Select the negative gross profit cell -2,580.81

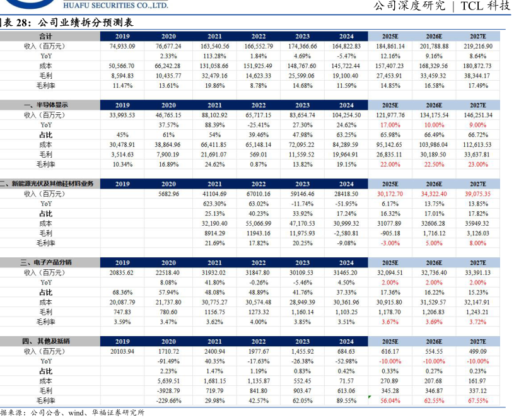(x=346, y=233)
